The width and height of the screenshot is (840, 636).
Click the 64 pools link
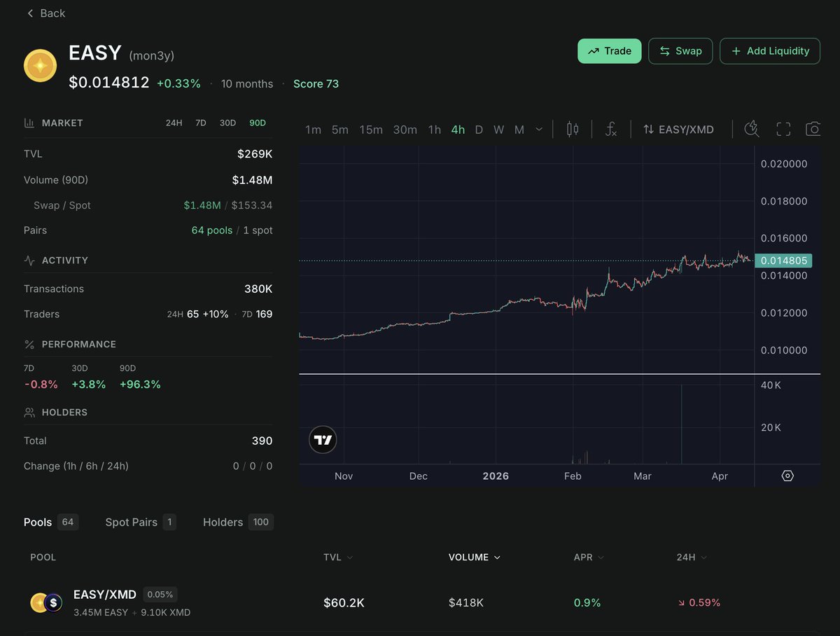(212, 230)
